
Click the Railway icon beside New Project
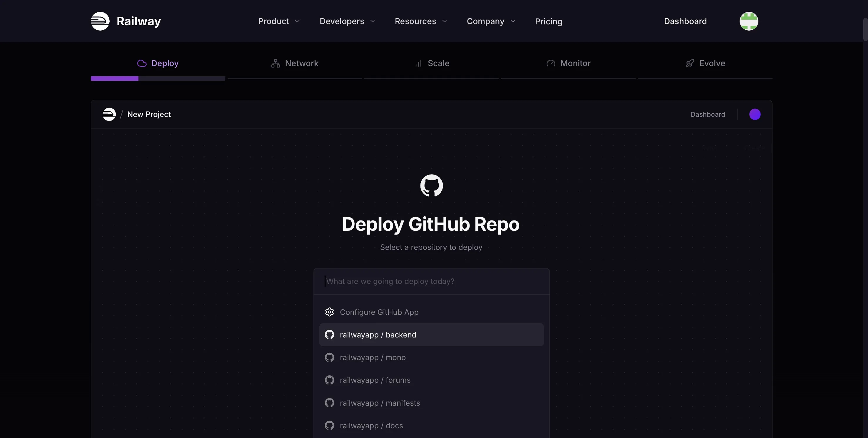(109, 114)
